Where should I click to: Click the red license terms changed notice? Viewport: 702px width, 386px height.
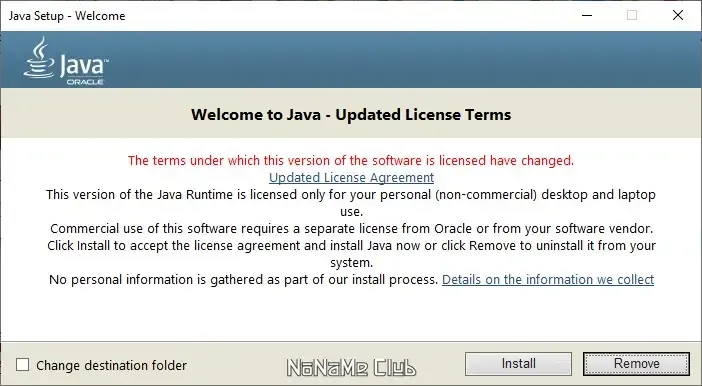351,160
